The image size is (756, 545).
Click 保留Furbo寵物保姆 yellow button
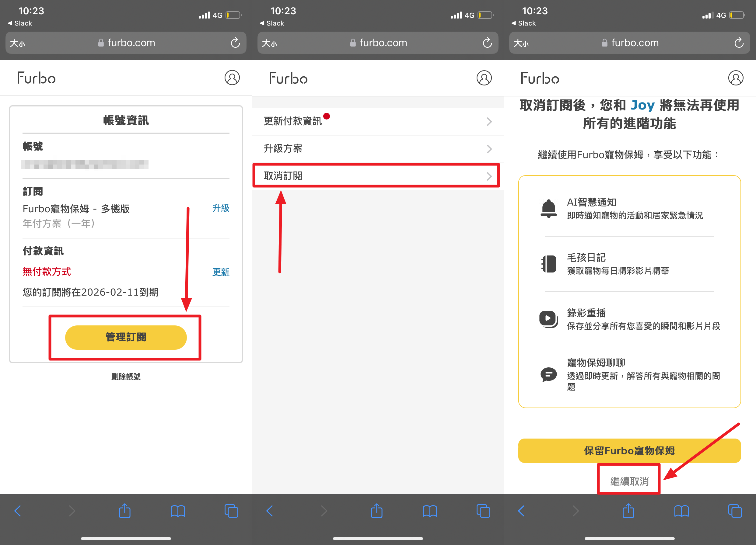coord(629,451)
